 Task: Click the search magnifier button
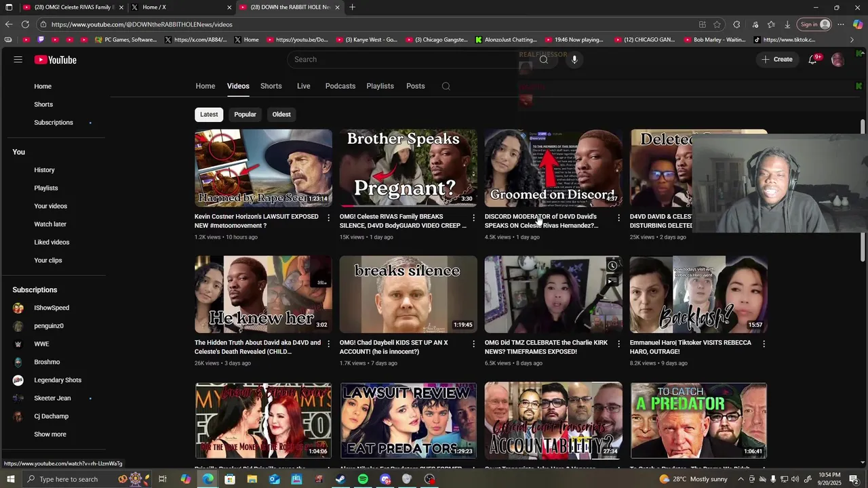pos(543,60)
